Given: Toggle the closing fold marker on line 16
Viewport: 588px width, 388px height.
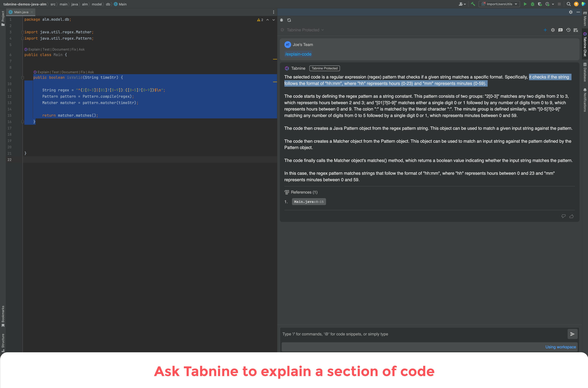Looking at the screenshot, I should pos(23,122).
